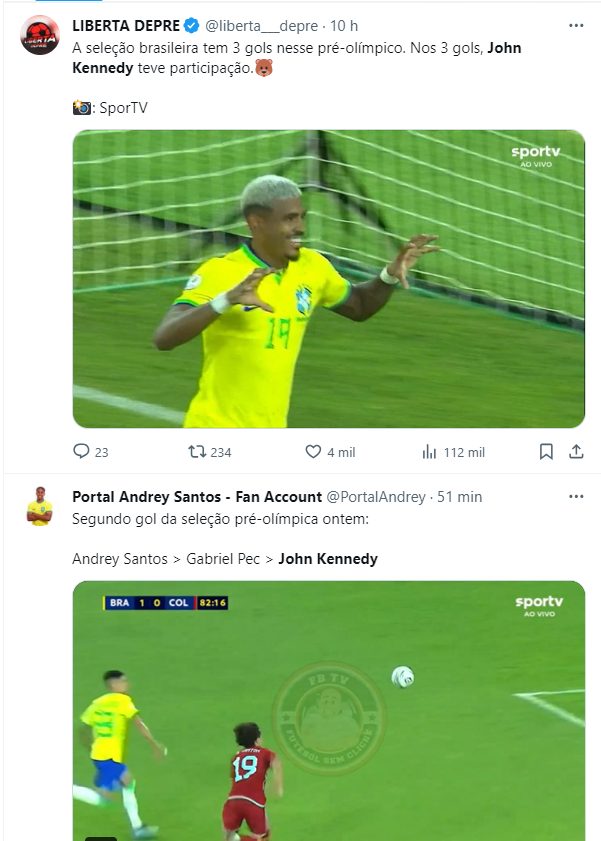Click the LIBERTA DEPRE verified badge
Image resolution: width=601 pixels, height=841 pixels.
(191, 25)
